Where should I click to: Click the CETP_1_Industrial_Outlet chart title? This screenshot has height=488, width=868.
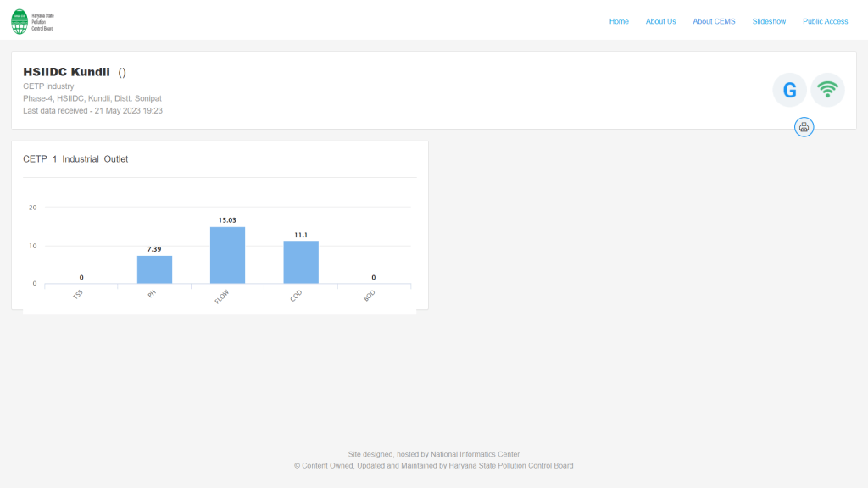click(x=75, y=159)
